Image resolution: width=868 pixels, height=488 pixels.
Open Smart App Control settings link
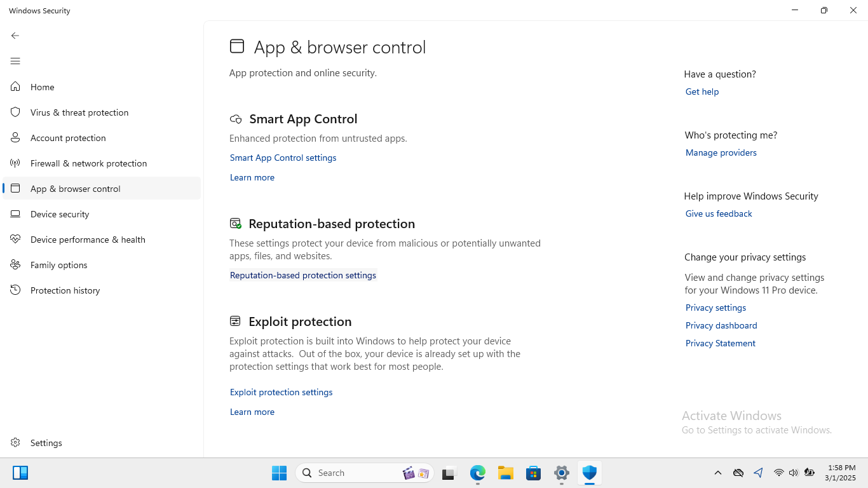(x=283, y=158)
